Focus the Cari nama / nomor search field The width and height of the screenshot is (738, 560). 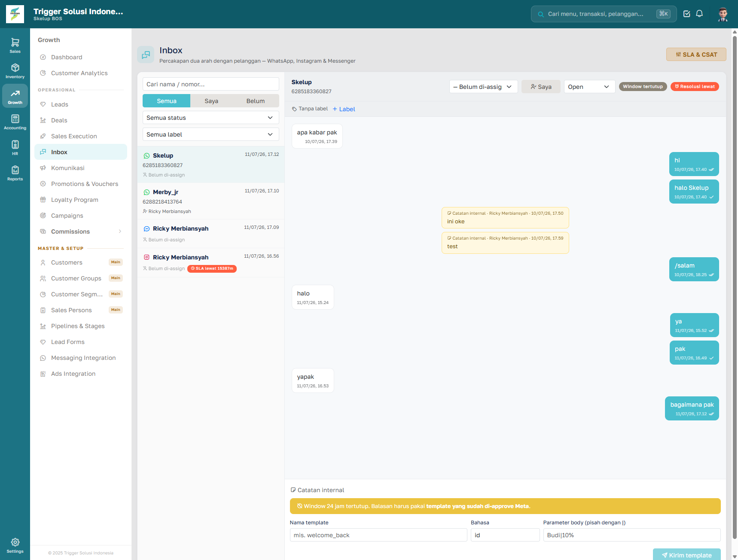tap(210, 84)
